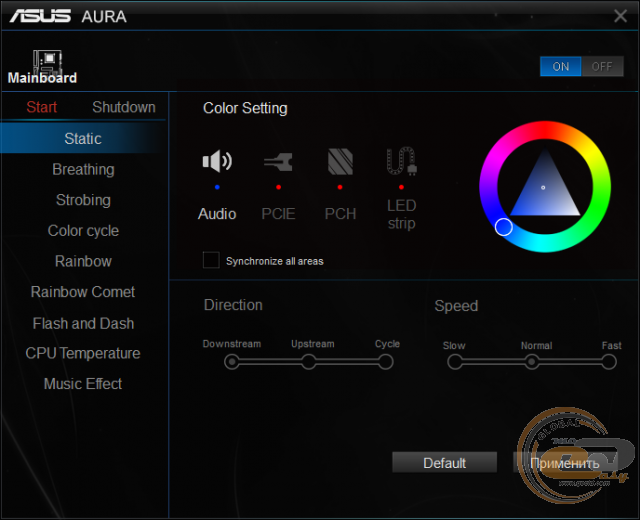Turn lighting OFF
Viewport: 640px width, 520px height.
[x=602, y=67]
